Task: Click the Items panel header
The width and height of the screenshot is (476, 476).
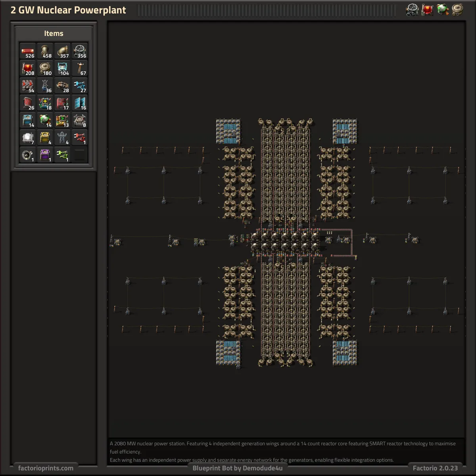Action: (54, 34)
